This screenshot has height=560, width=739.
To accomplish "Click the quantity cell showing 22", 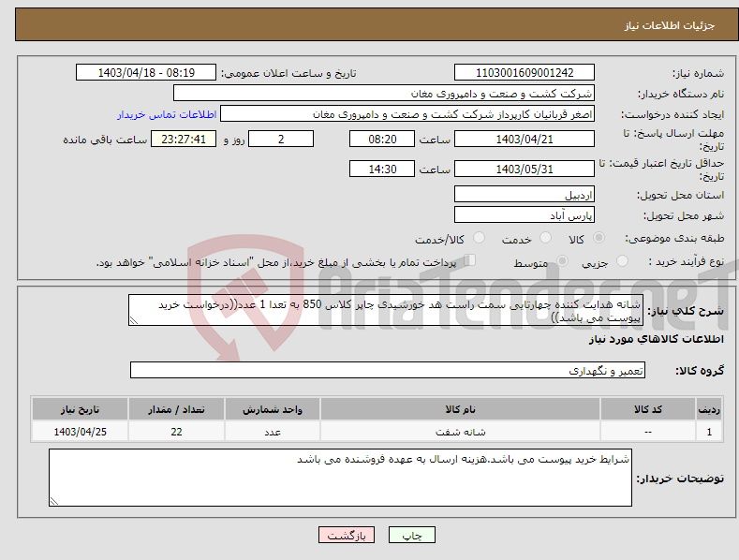I will (x=176, y=432).
